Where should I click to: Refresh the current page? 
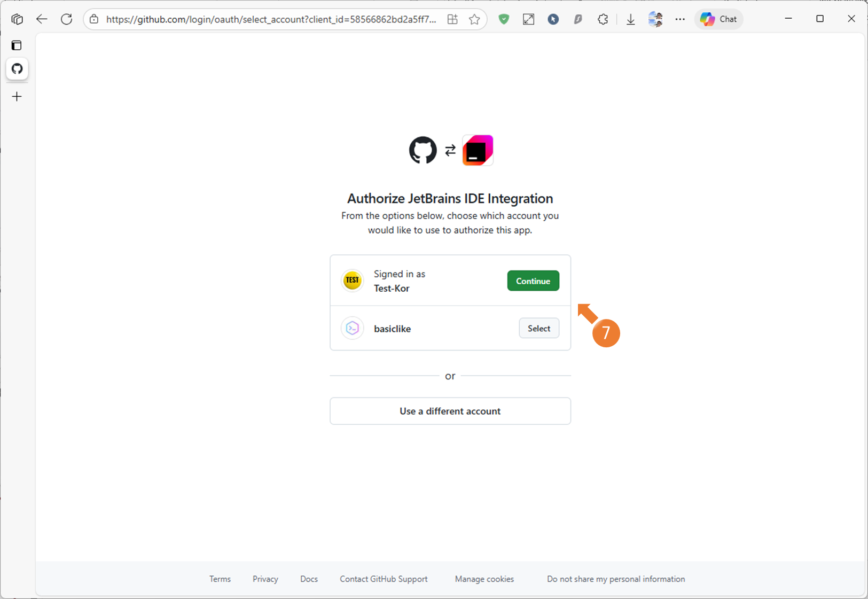(x=66, y=19)
